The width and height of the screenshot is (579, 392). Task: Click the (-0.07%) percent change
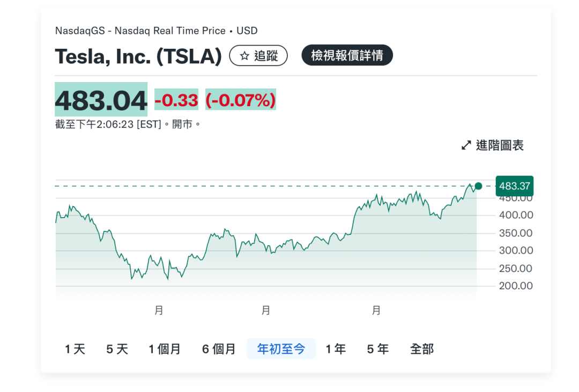click(241, 100)
